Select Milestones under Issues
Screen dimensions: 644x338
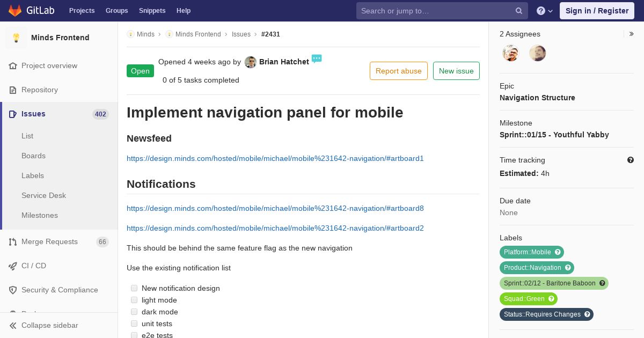(x=40, y=215)
